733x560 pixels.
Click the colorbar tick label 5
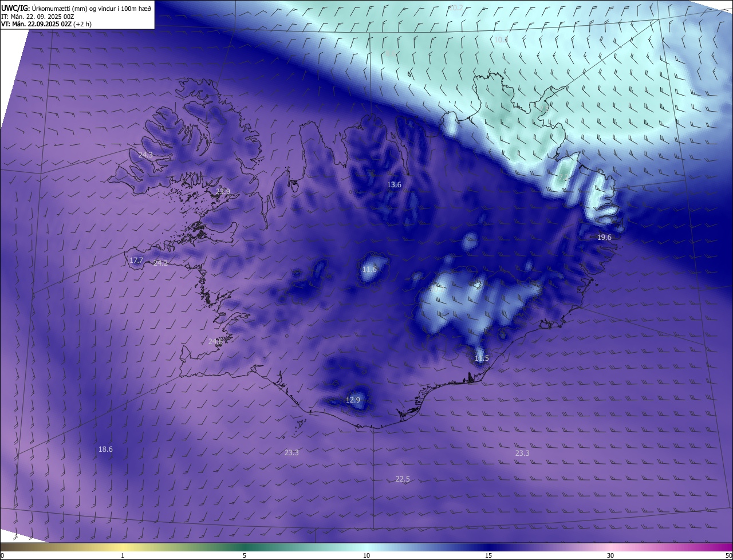click(x=245, y=555)
